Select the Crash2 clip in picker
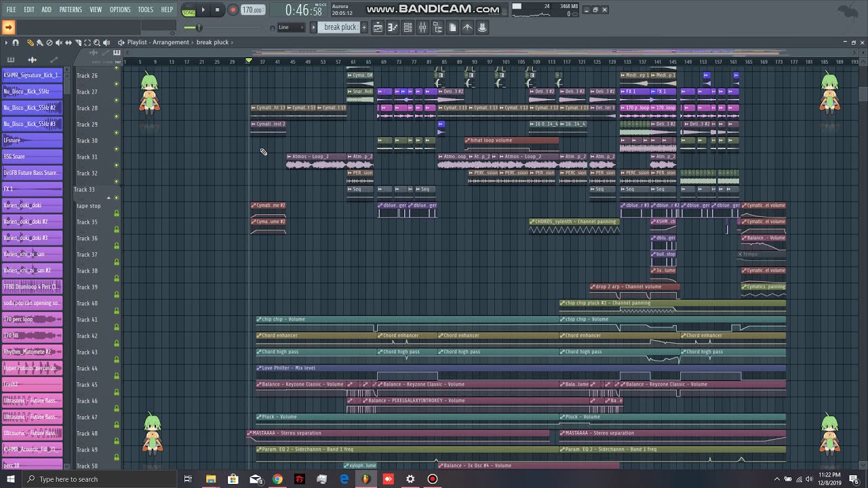The image size is (868, 488). click(33, 384)
